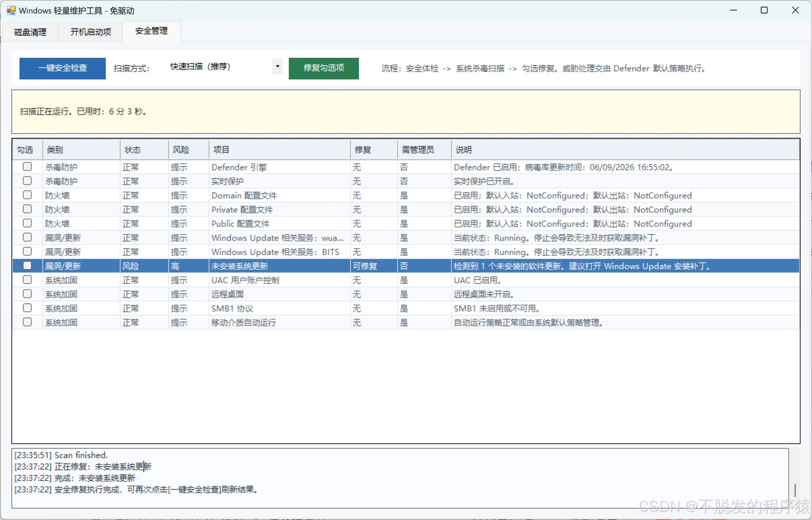This screenshot has height=520, width=812.
Task: Click the 修复勾选项 button
Action: pyautogui.click(x=324, y=68)
